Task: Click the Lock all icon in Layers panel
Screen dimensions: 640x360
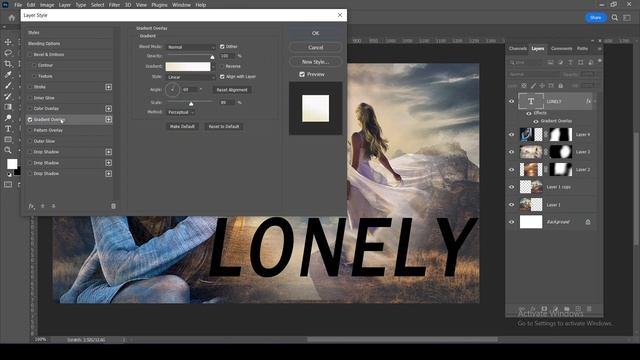Action: point(561,86)
